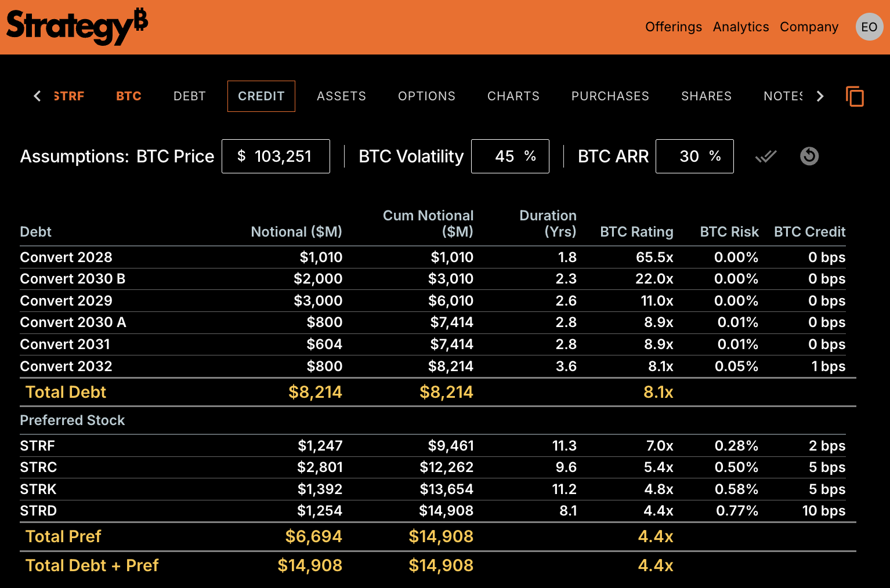Click the STRC row label
Image resolution: width=890 pixels, height=588 pixels.
(38, 467)
